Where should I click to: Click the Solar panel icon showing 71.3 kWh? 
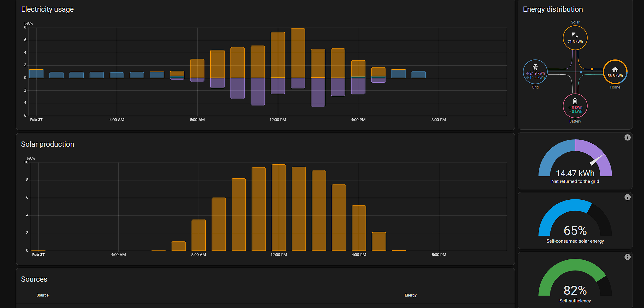click(x=575, y=35)
